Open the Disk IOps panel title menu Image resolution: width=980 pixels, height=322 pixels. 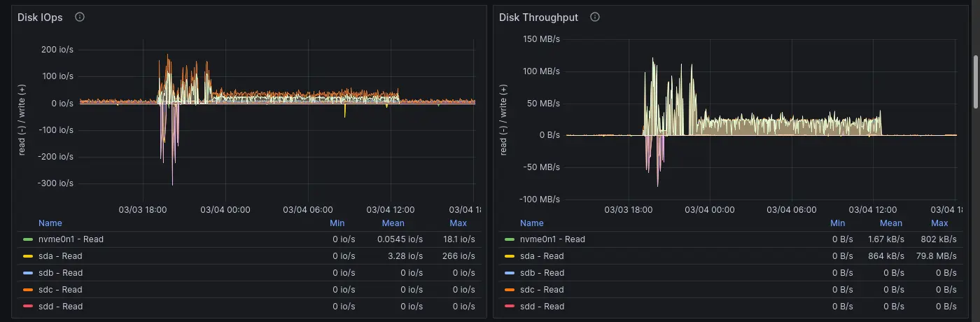[x=40, y=17]
